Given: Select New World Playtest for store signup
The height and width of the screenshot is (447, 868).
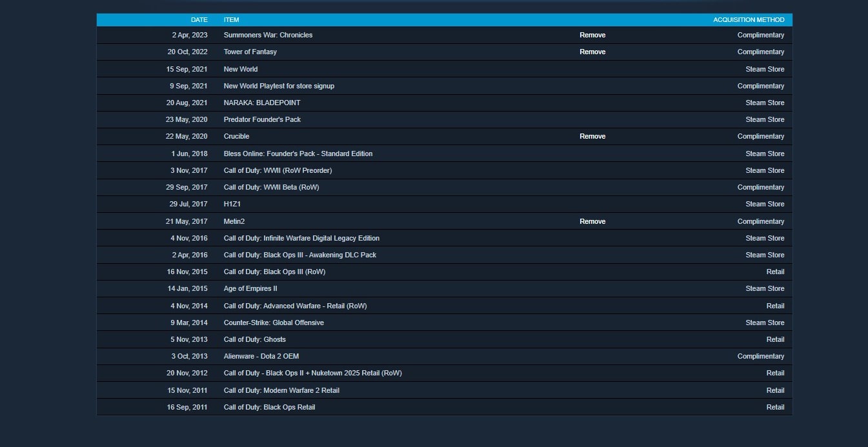Looking at the screenshot, I should coord(279,86).
